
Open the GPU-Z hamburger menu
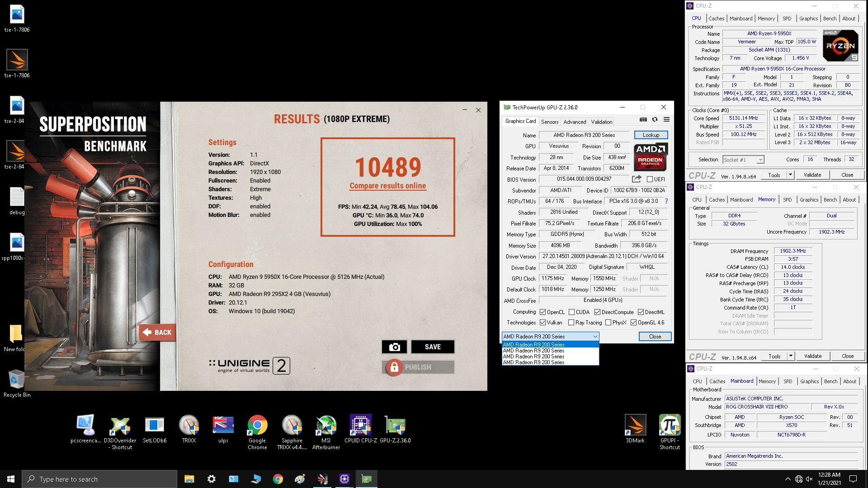pos(666,120)
